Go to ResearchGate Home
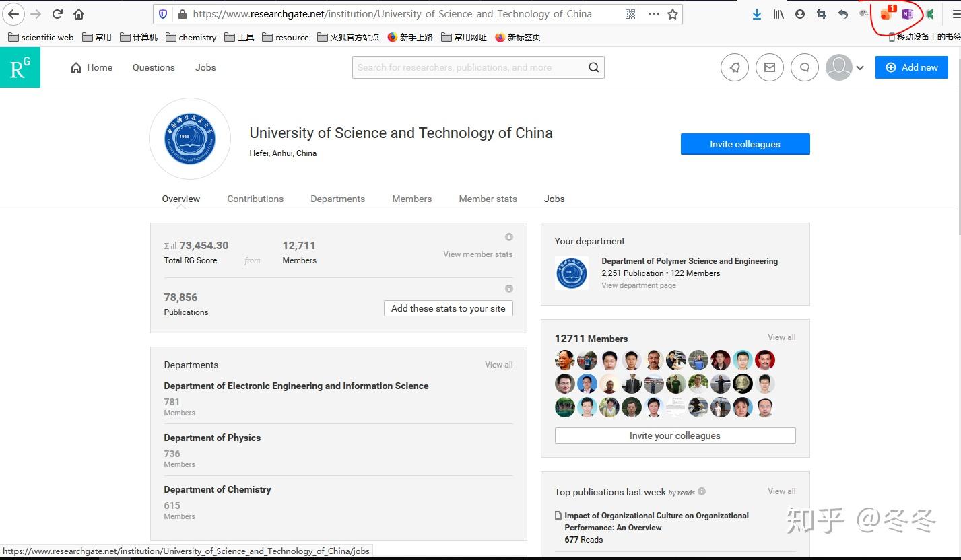Image resolution: width=961 pixels, height=560 pixels. point(92,67)
